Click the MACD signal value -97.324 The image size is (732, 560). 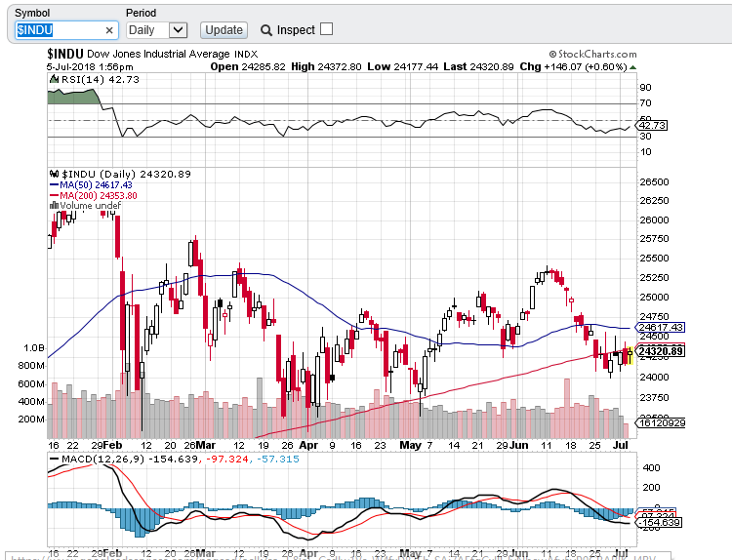coord(227,460)
